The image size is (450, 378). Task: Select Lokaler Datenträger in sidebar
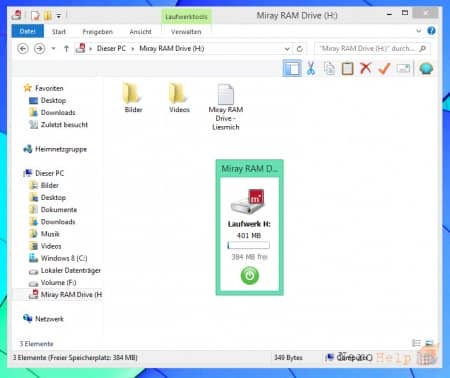[x=65, y=270]
